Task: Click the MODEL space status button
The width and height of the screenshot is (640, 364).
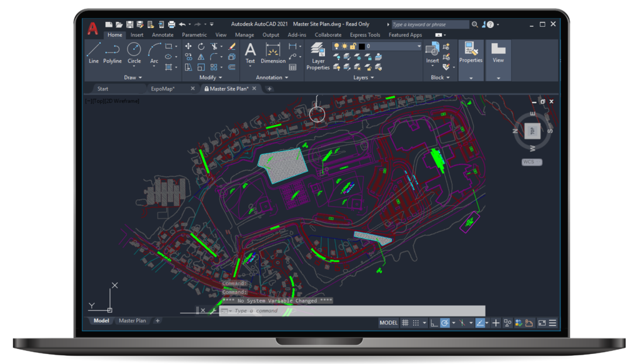Action: coord(388,323)
